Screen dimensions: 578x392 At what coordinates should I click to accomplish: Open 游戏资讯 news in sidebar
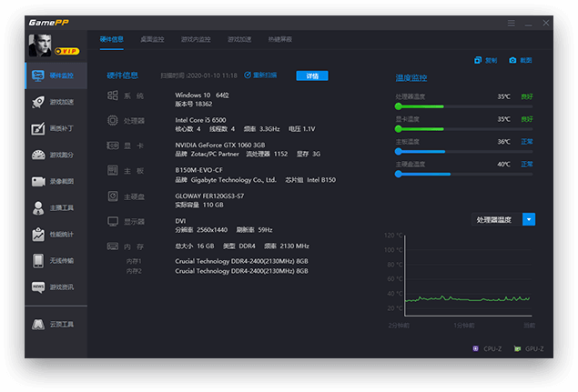pos(56,286)
